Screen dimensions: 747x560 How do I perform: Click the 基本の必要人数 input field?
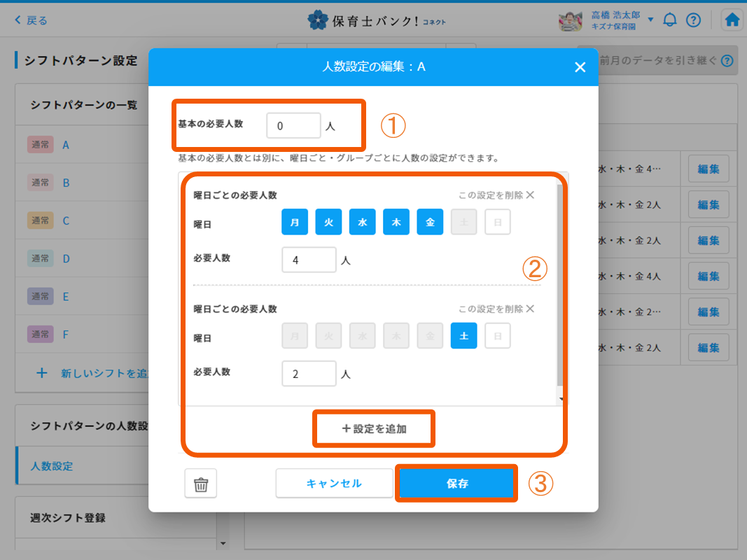coord(293,126)
